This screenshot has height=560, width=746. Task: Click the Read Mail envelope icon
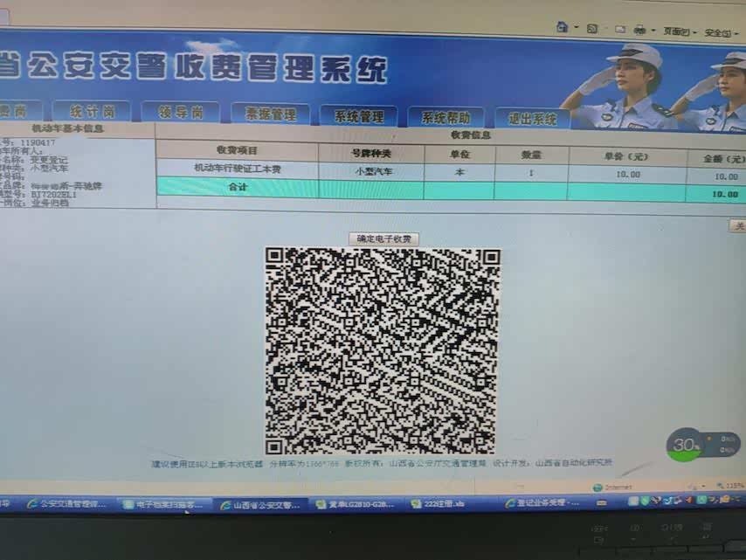point(620,29)
